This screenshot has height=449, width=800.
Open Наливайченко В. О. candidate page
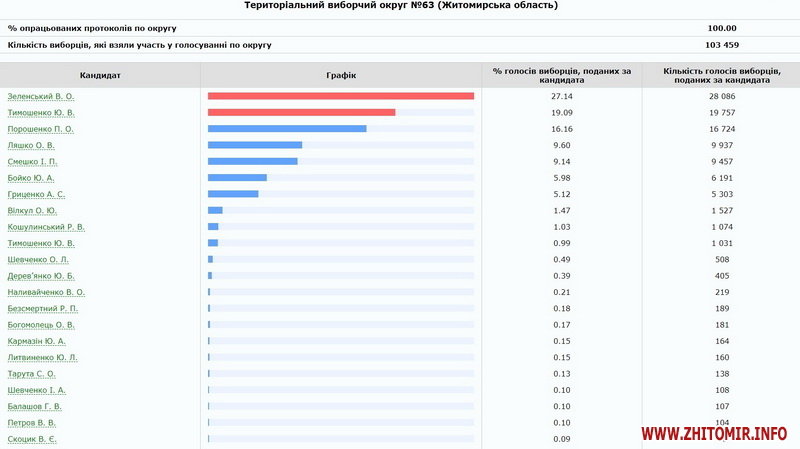coord(46,292)
